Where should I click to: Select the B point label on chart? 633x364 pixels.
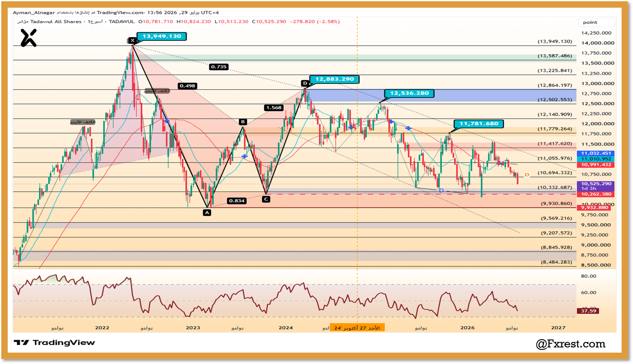point(243,122)
